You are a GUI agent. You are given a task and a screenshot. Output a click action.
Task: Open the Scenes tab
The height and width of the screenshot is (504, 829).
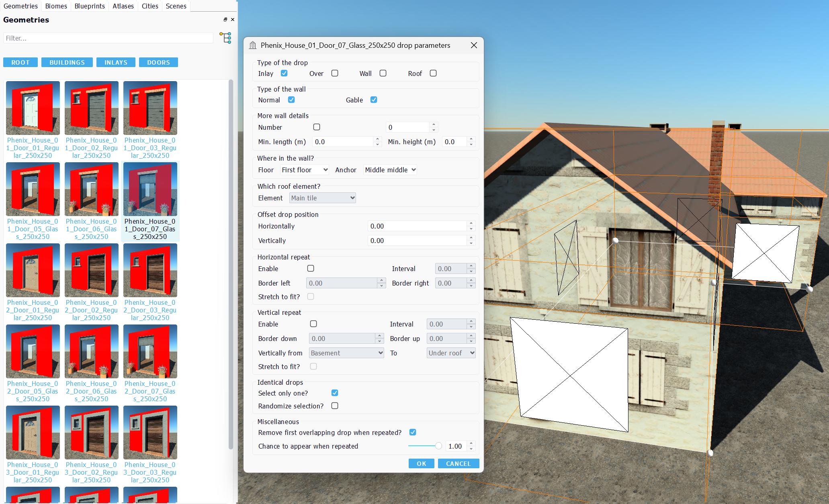176,6
